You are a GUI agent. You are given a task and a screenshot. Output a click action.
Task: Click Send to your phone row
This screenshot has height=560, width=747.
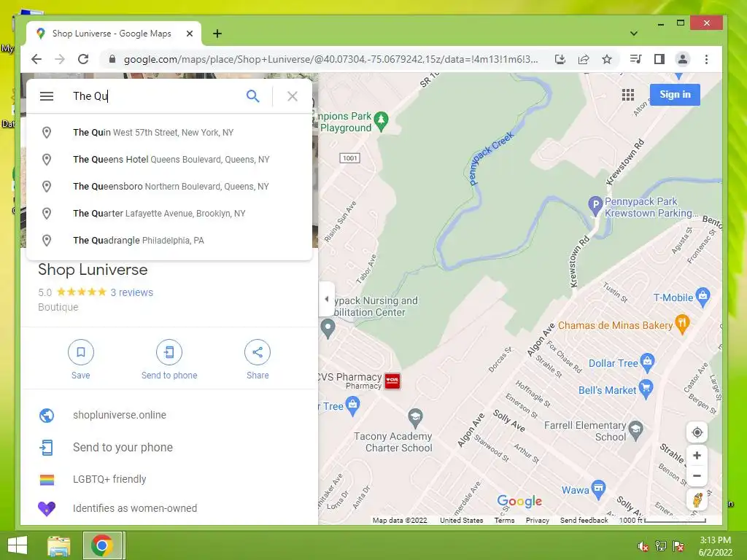[169, 448]
